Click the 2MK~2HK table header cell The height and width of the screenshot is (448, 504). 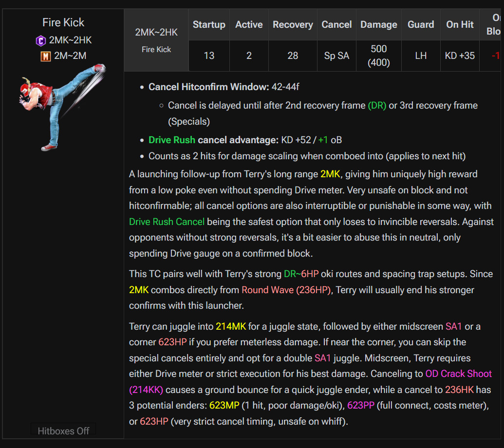[x=156, y=40]
